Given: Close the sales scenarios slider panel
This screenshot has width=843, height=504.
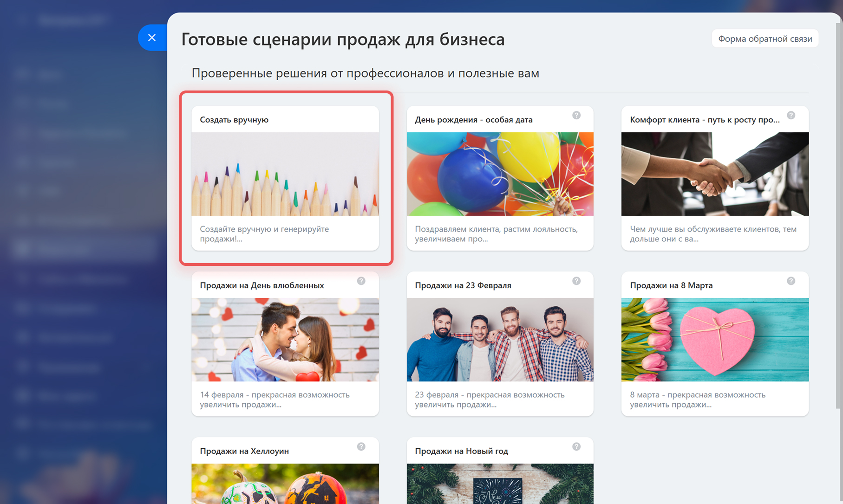Looking at the screenshot, I should point(152,38).
